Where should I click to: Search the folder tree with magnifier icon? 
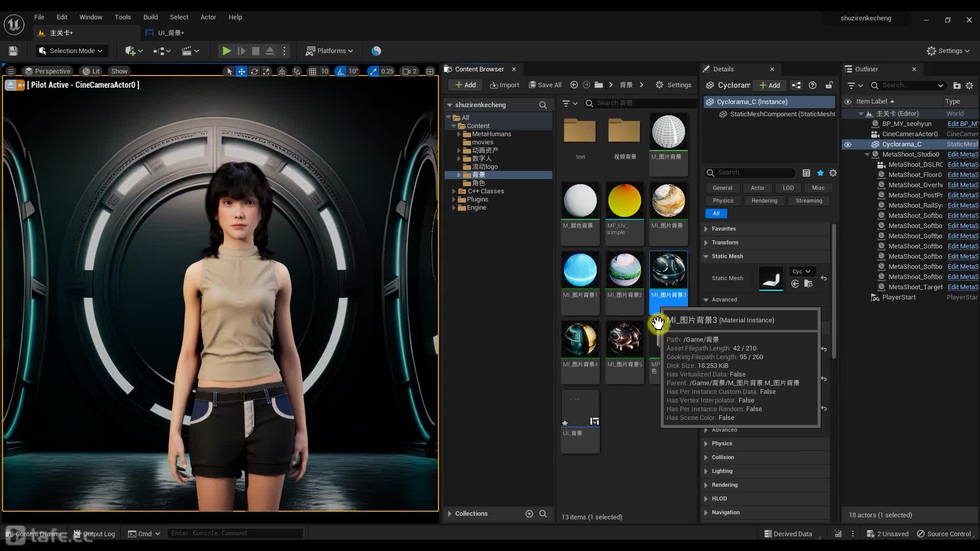543,105
